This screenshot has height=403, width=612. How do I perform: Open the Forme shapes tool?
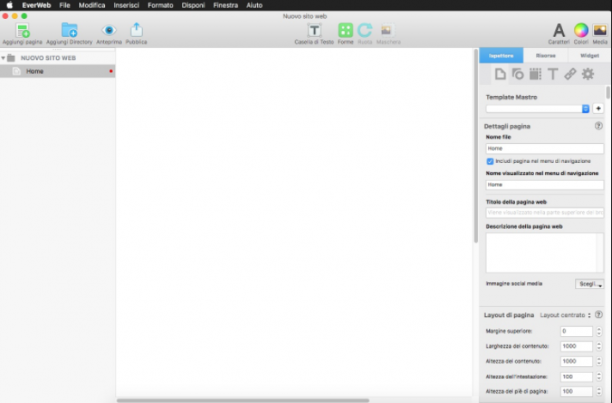[345, 30]
